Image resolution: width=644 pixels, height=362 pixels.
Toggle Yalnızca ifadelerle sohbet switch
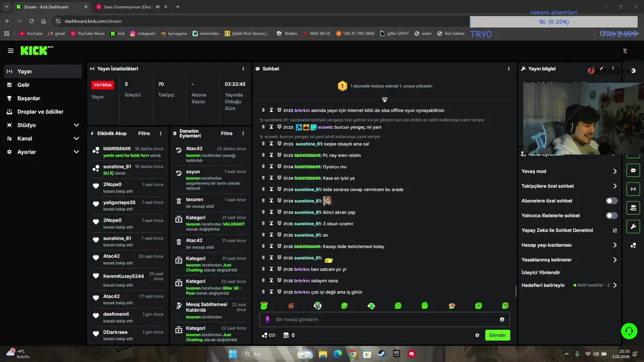click(612, 216)
